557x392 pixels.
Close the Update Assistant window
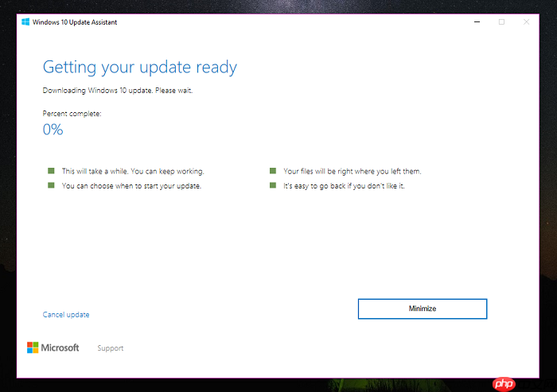coord(527,22)
